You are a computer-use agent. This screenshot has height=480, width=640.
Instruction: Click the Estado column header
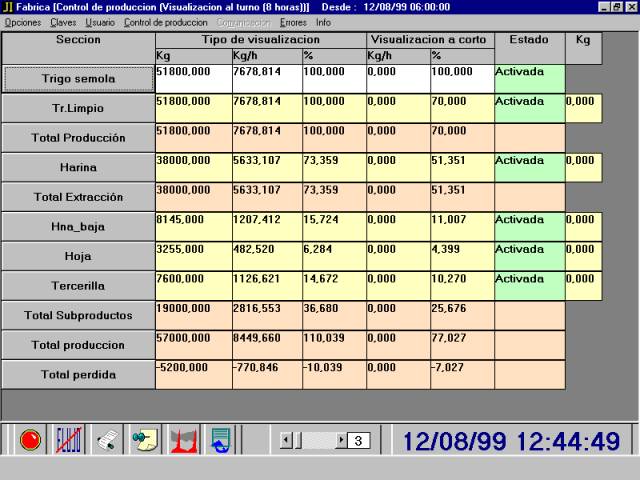coord(529,48)
